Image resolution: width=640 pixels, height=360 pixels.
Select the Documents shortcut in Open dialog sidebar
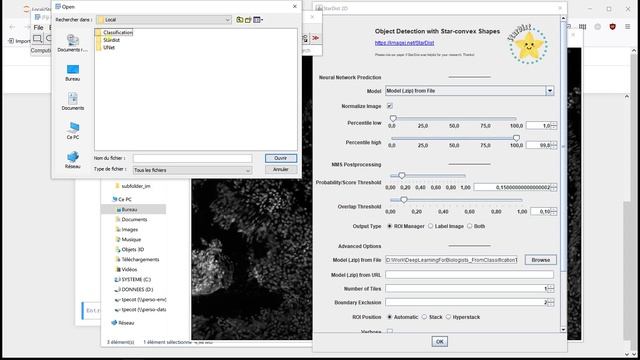coord(73,102)
